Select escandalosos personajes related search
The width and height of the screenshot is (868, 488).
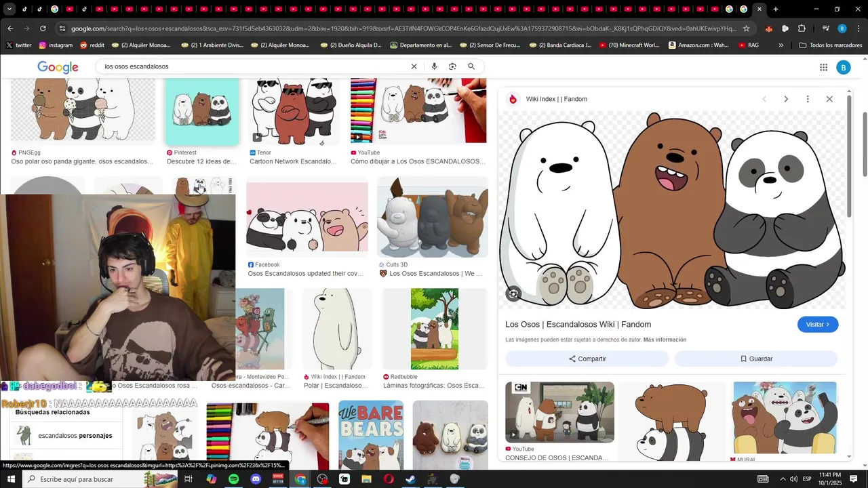click(x=66, y=436)
